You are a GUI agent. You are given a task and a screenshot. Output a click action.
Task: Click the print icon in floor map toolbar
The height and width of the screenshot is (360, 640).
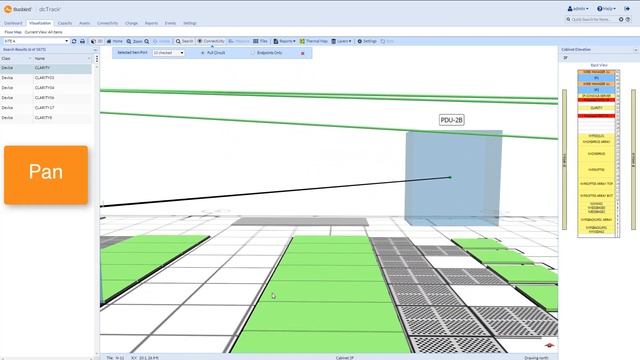coord(82,41)
